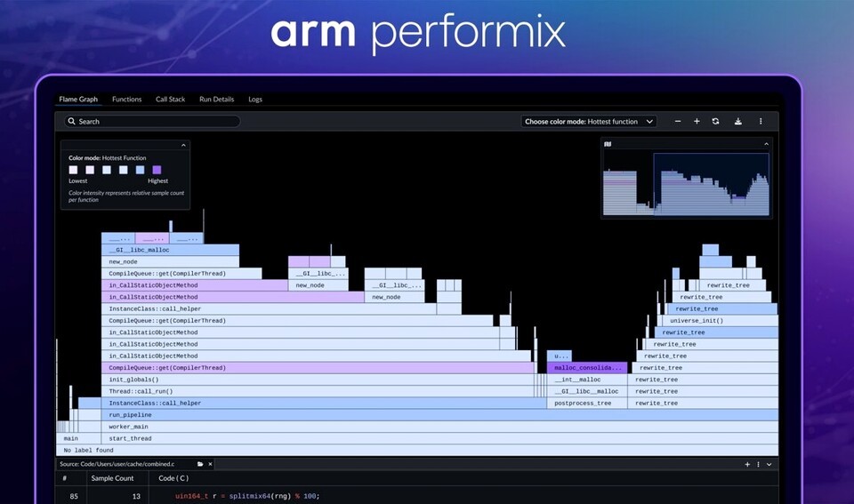Switch to the Functions tab
Viewport: 854px width, 504px height.
pos(127,99)
